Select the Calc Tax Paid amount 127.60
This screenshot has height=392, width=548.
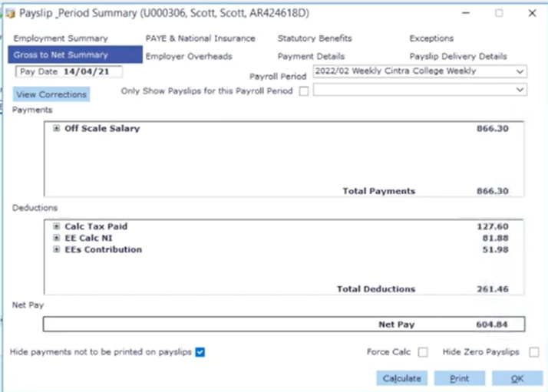[x=493, y=226]
